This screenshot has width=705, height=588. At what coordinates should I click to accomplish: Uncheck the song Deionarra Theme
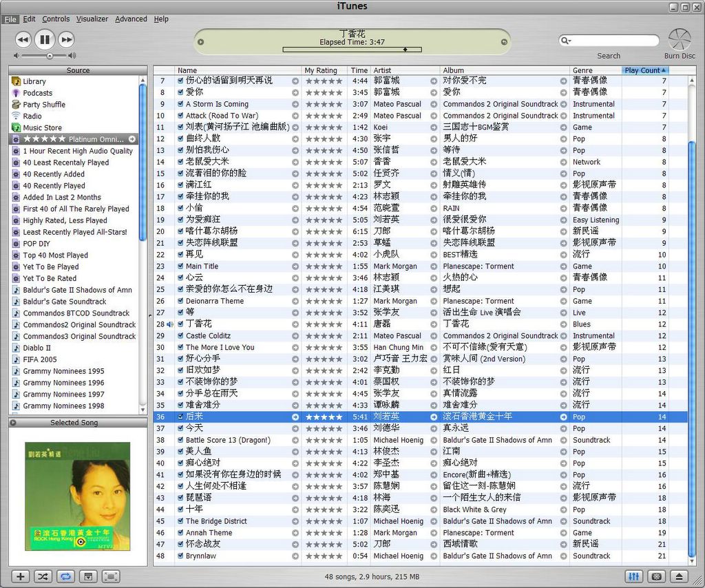pyautogui.click(x=180, y=301)
